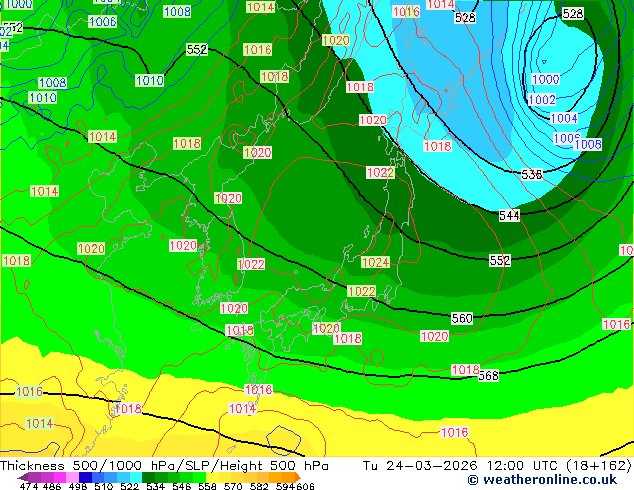
Task: Select the pink legend swatch left of 498
Action: tap(72, 477)
